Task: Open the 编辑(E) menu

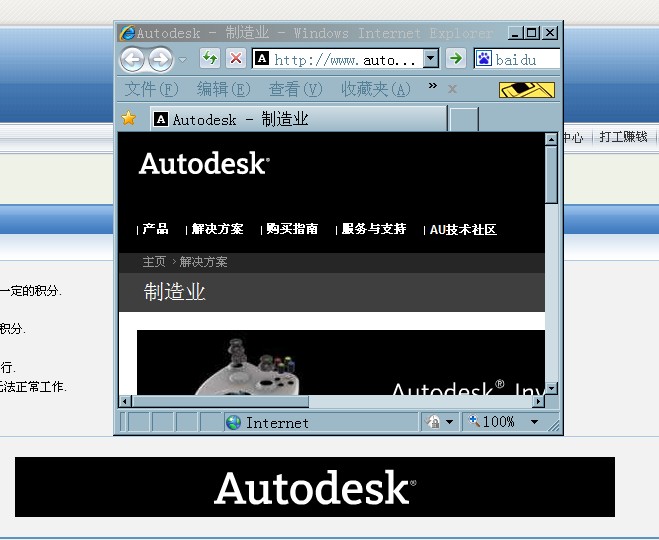Action: [x=223, y=89]
